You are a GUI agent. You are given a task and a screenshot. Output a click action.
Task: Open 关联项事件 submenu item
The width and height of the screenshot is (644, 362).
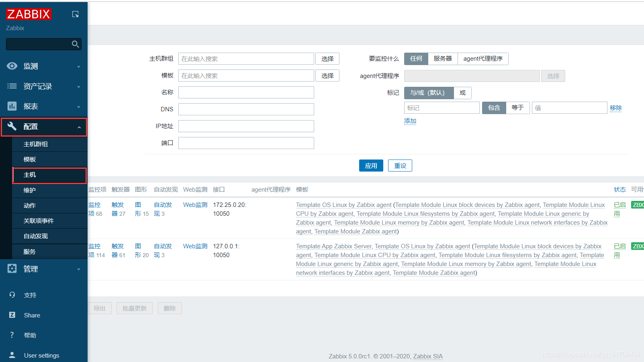click(x=50, y=221)
